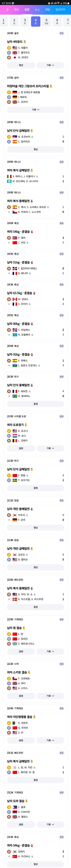Select date 3 토 in the date strip
This screenshot has width=71, height=868.
point(25,22)
